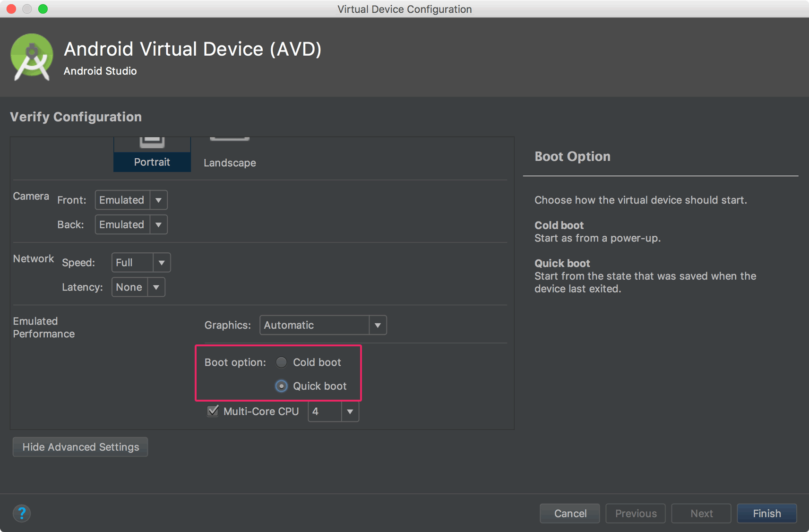Screen dimensions: 809x532
Task: Toggle the Multi-Core CPU checkbox
Action: coord(213,411)
